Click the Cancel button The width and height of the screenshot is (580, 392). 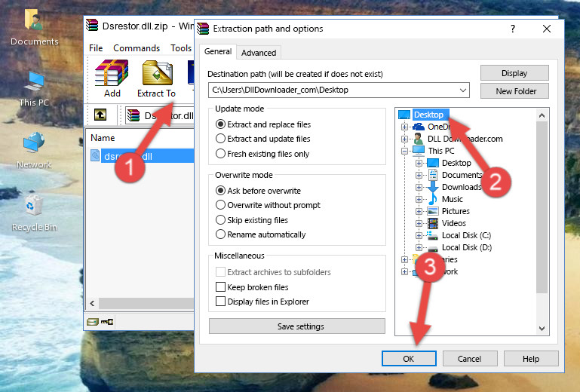click(470, 359)
